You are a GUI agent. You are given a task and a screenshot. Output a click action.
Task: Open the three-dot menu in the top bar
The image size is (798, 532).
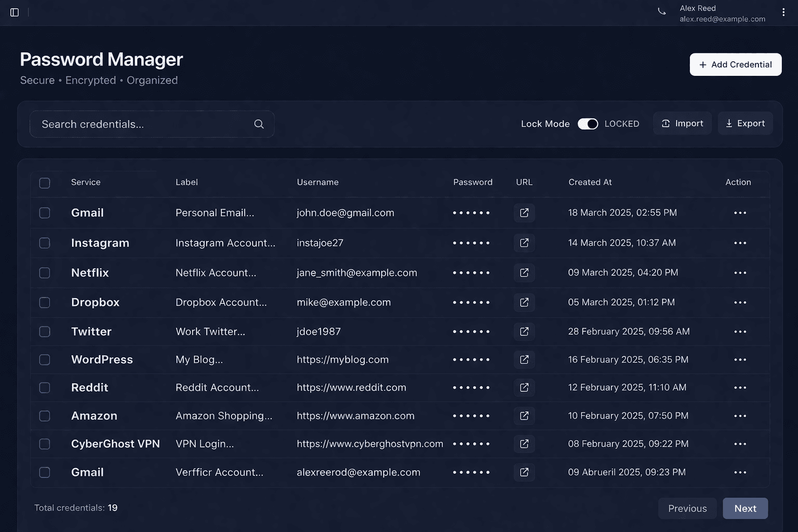pos(784,11)
